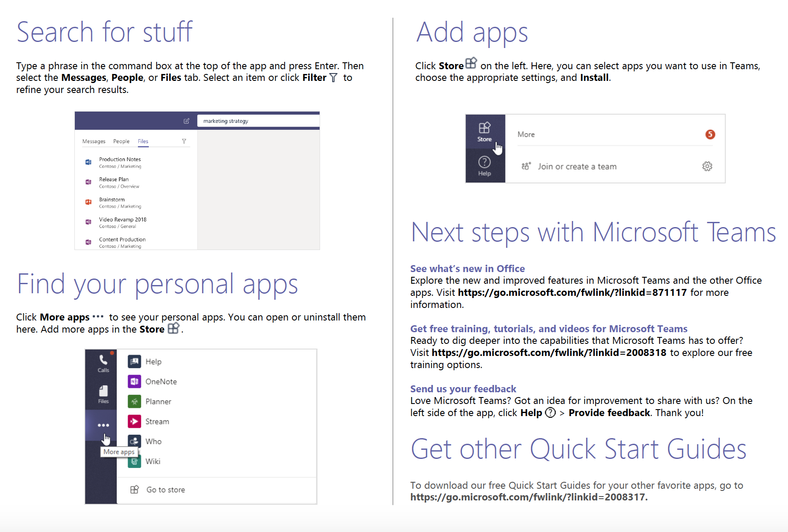Launch Stream from the personal apps list
The image size is (788, 532).
(157, 421)
